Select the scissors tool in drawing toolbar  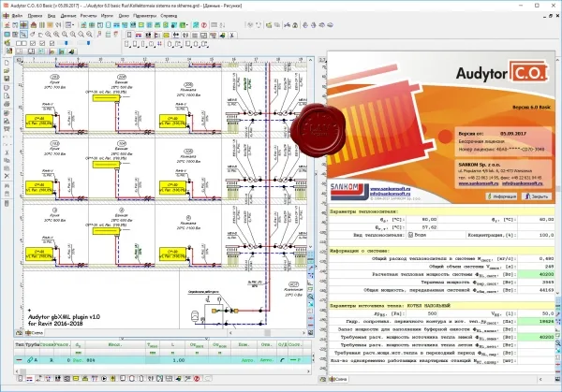click(232, 35)
